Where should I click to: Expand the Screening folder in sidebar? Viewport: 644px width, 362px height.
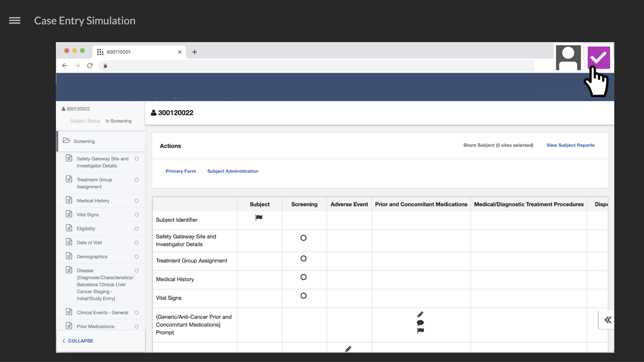point(84,141)
